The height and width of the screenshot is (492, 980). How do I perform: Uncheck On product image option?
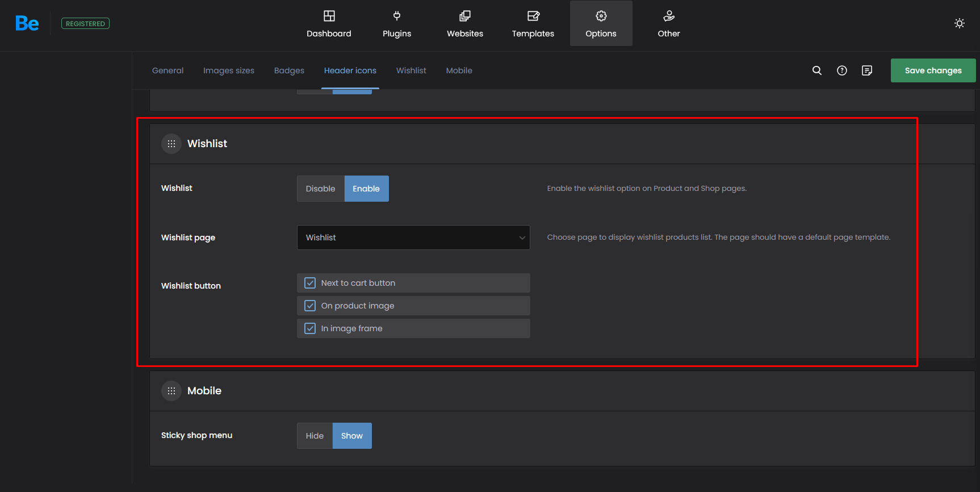(x=310, y=306)
